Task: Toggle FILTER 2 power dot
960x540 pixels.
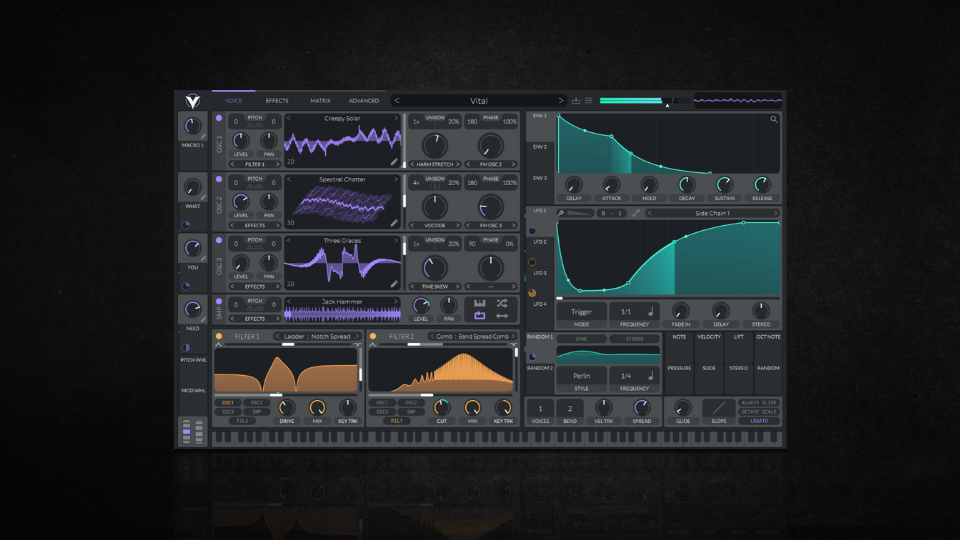Action: click(373, 336)
